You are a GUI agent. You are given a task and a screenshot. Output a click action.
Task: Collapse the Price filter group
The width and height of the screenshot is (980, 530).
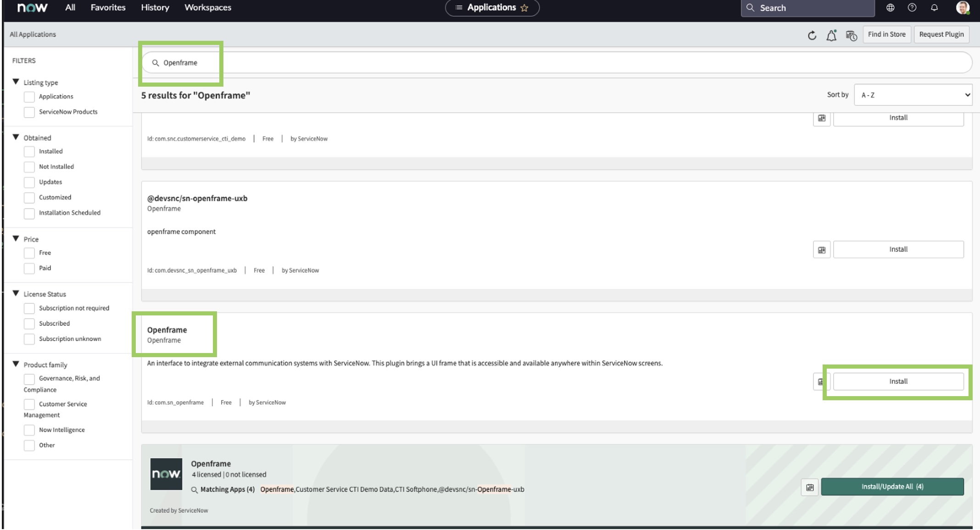(16, 238)
